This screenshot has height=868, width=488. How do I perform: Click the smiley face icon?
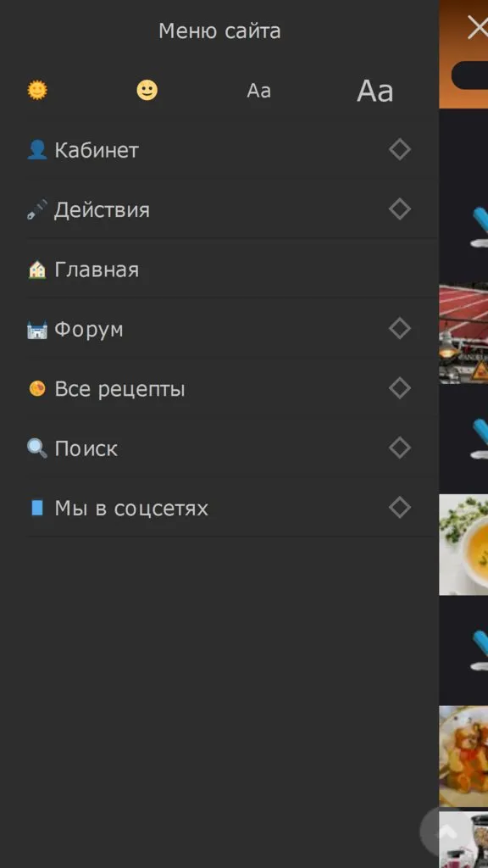pos(147,90)
